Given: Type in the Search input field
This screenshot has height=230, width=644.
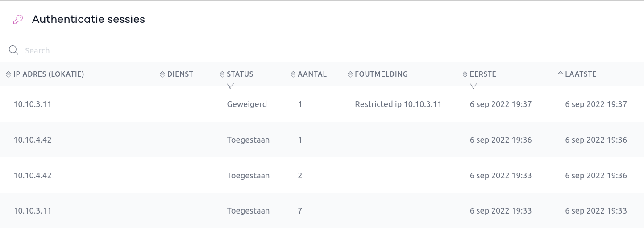Looking at the screenshot, I should tap(179, 51).
